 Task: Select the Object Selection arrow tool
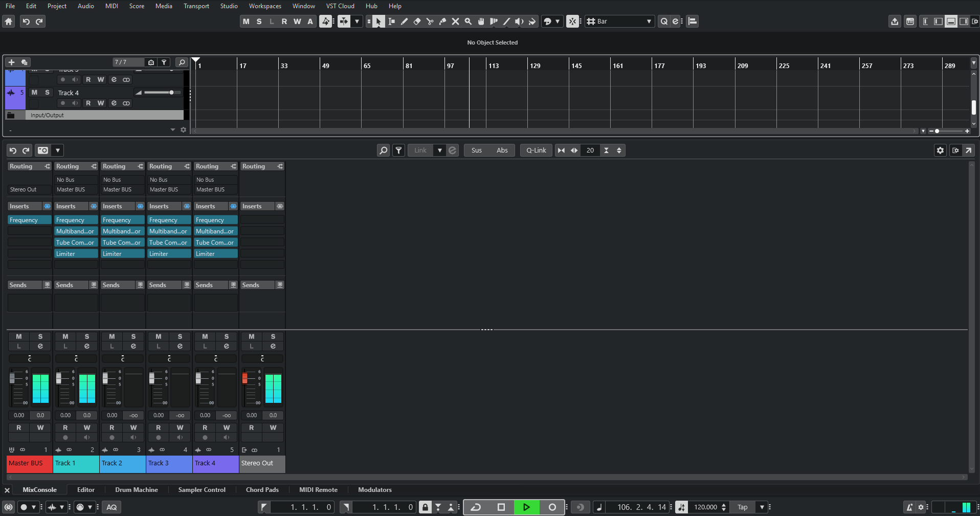[378, 21]
